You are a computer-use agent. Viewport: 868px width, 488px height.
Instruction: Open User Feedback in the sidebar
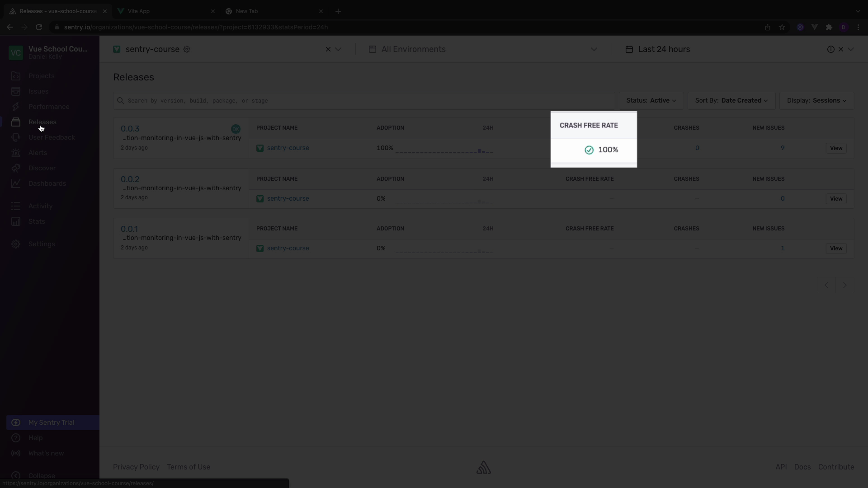coord(52,137)
